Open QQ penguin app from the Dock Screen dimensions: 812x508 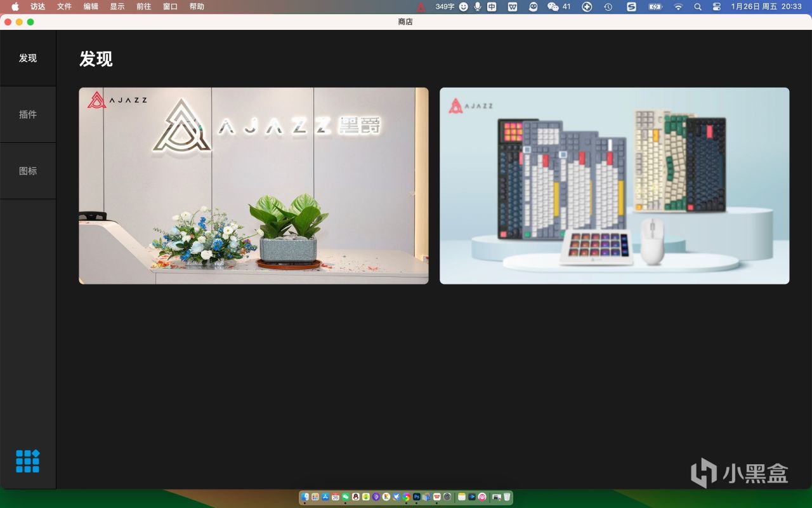[356, 497]
